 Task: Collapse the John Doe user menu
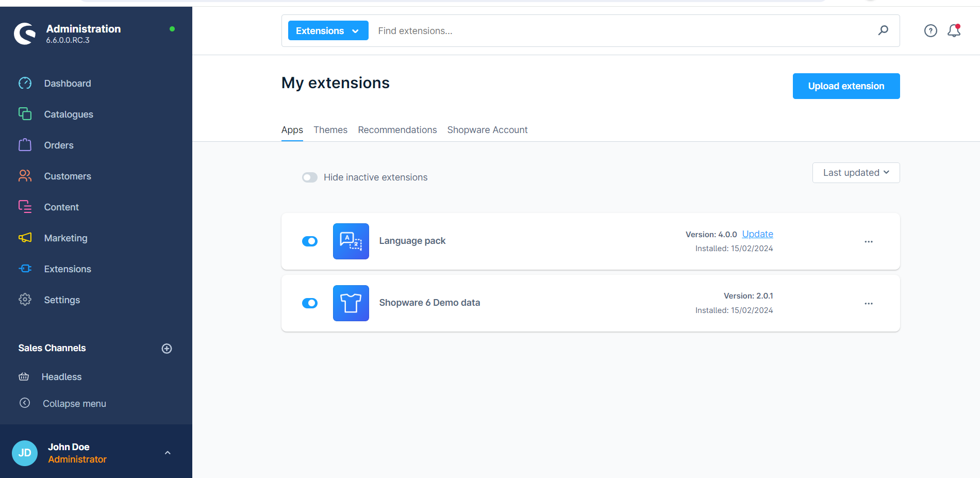[167, 452]
